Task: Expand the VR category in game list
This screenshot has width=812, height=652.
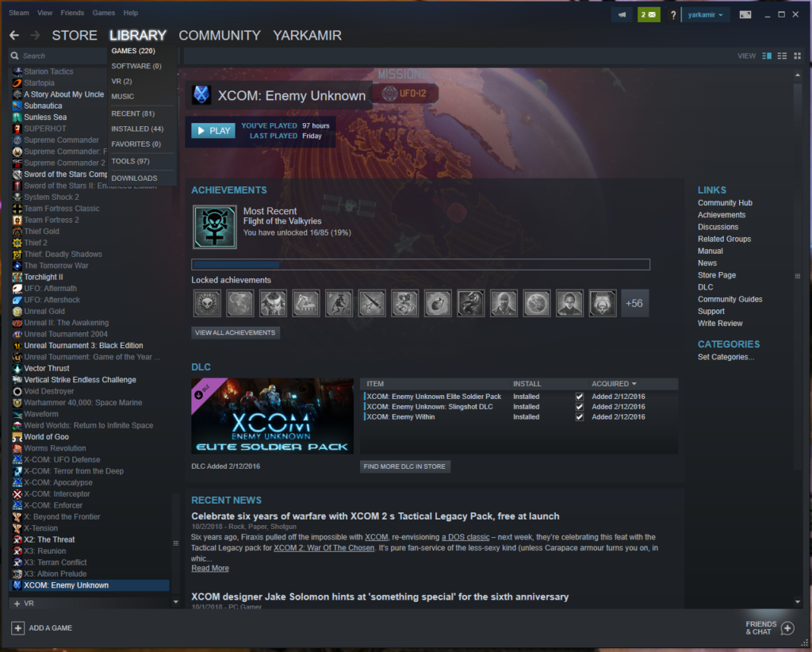Action: pyautogui.click(x=17, y=604)
